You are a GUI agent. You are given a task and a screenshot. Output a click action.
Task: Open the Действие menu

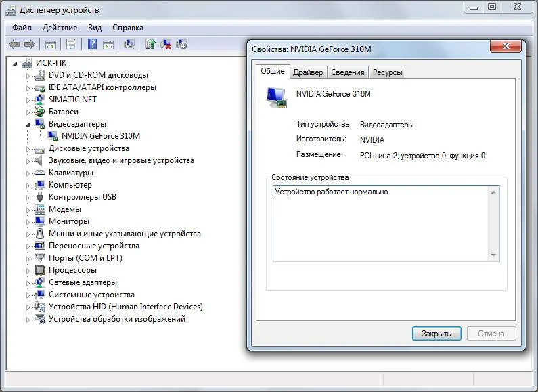[x=60, y=28]
